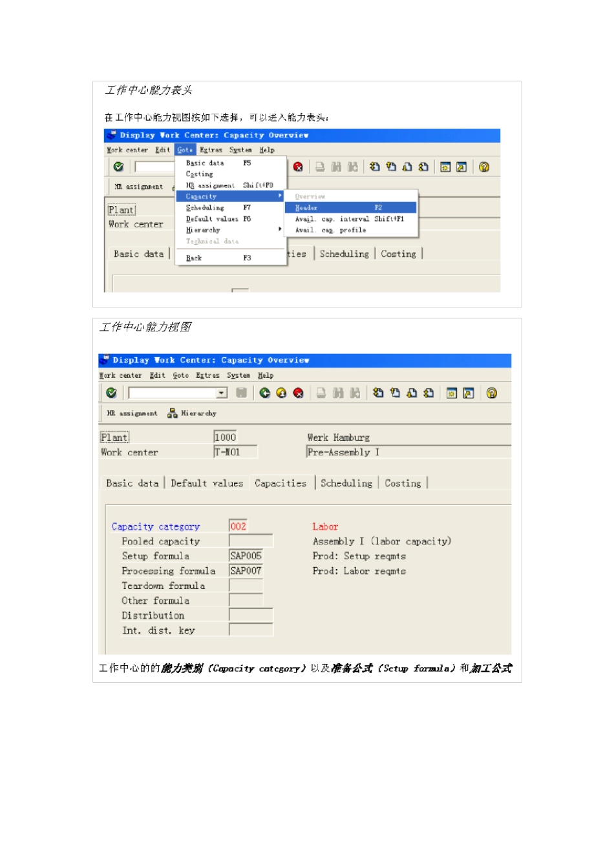Click the Enter checkmark in window with Goto menu open
This screenshot has height=868, width=614.
coord(118,167)
